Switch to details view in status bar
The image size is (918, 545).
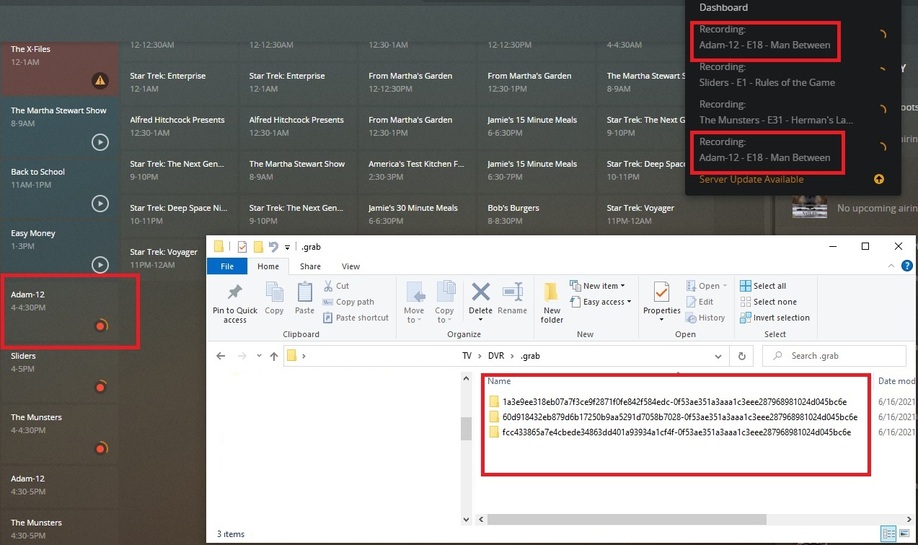(888, 533)
